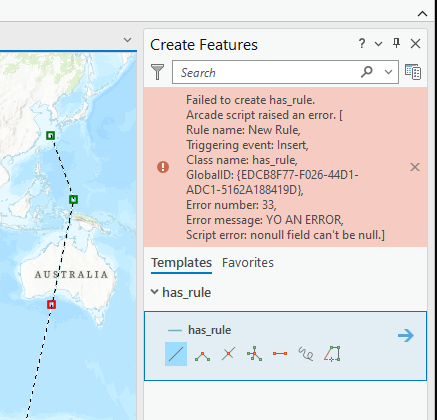The image size is (437, 420).
Task: Open Manage Templates icon beside search
Action: click(x=413, y=72)
